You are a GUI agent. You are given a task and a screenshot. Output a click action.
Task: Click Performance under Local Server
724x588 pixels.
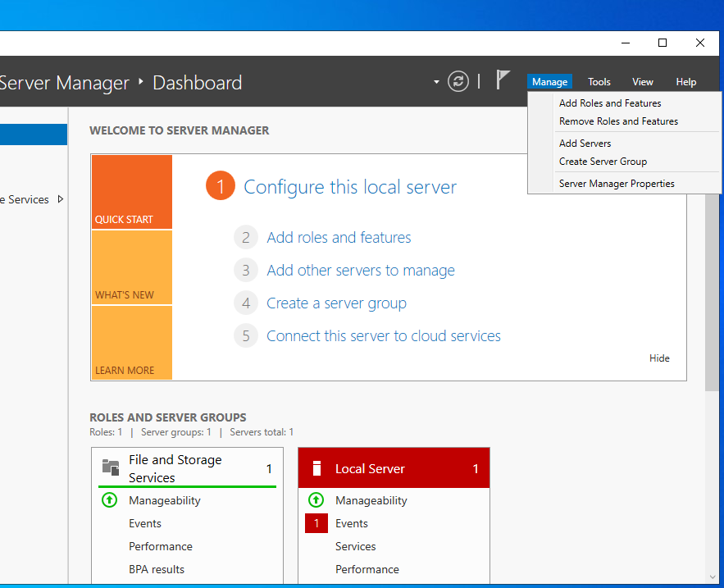(x=367, y=569)
